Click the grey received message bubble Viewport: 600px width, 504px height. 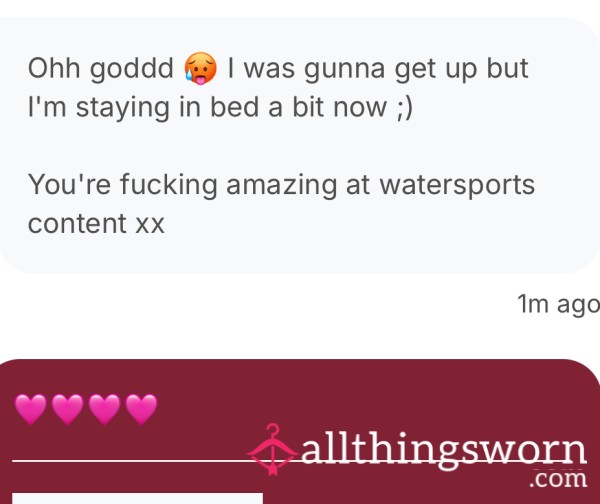[300, 145]
